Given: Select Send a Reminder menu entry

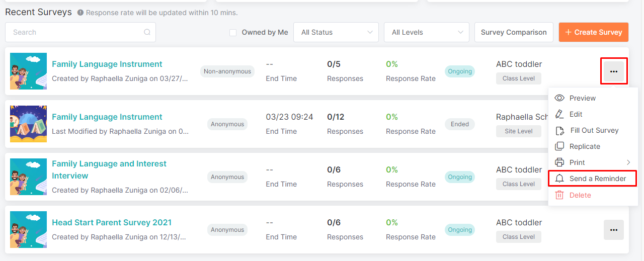Looking at the screenshot, I should point(597,179).
